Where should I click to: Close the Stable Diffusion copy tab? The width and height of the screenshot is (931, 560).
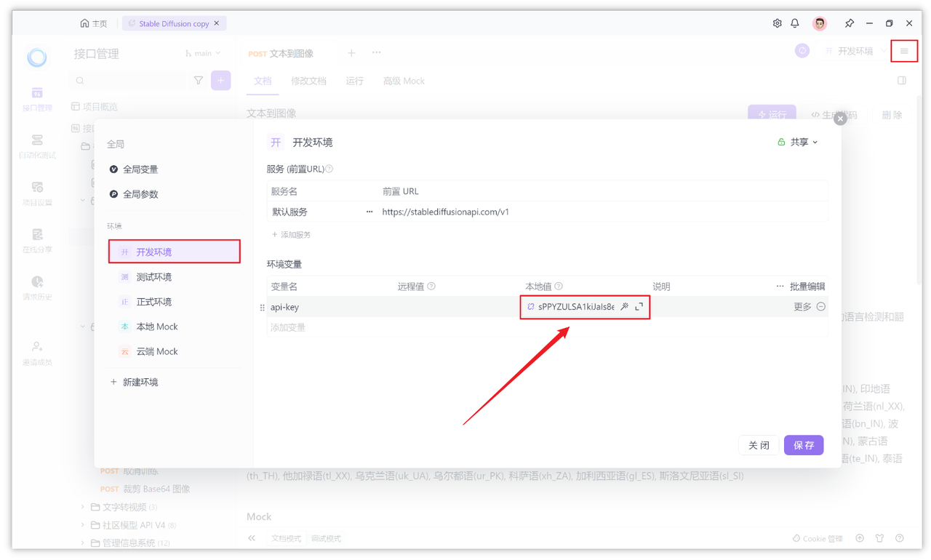217,23
